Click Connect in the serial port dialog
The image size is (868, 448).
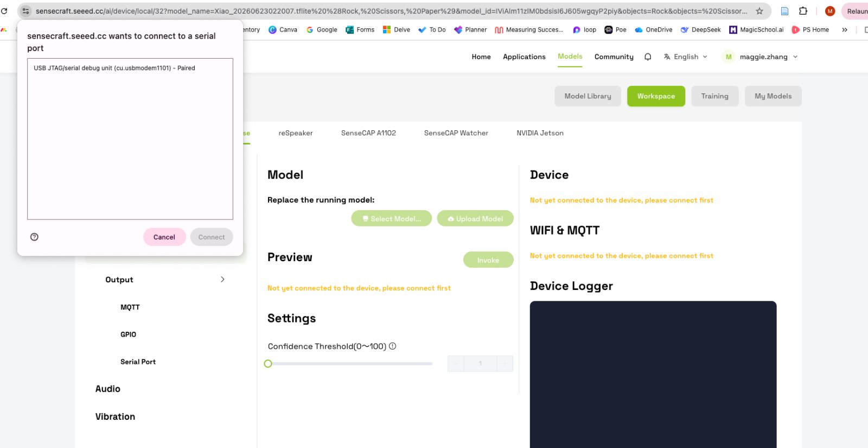pyautogui.click(x=212, y=237)
